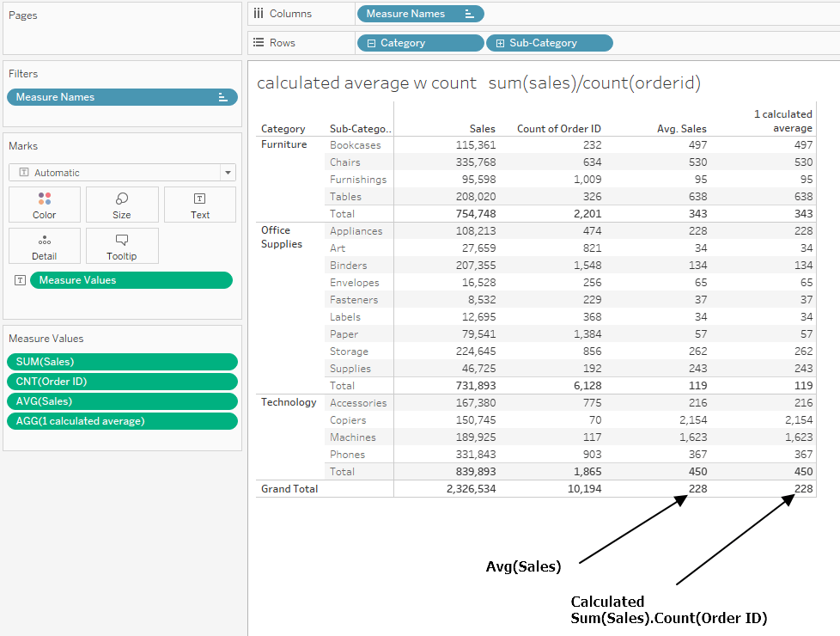
Task: Click Technology total sales 839,893
Action: tap(476, 471)
